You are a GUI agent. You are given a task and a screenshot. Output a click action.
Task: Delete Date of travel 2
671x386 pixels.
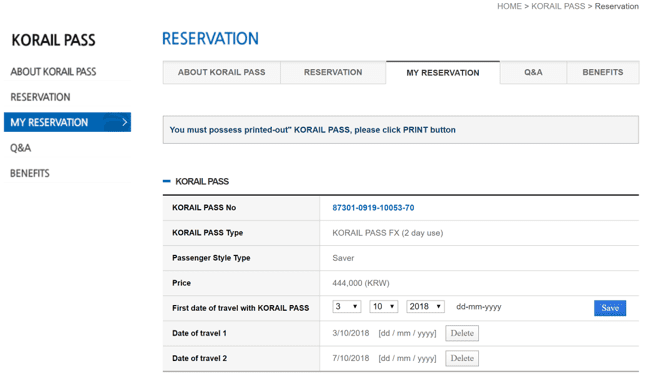pos(462,358)
